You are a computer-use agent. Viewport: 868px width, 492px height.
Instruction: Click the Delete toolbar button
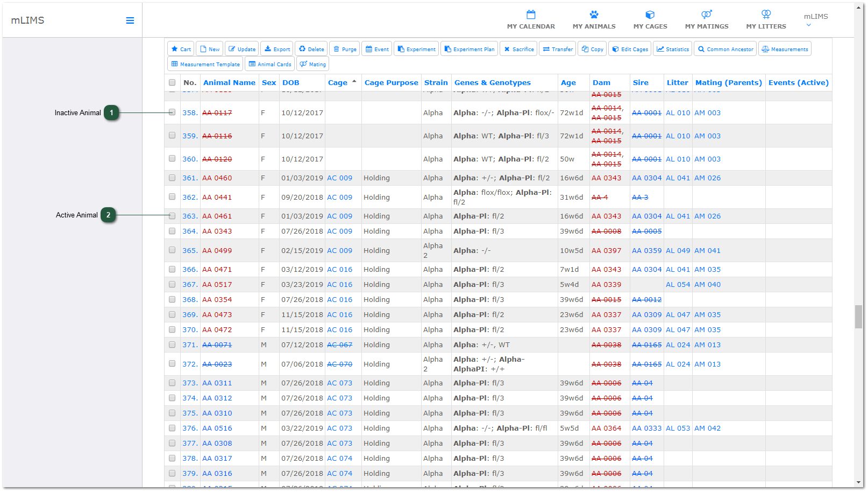tap(311, 49)
